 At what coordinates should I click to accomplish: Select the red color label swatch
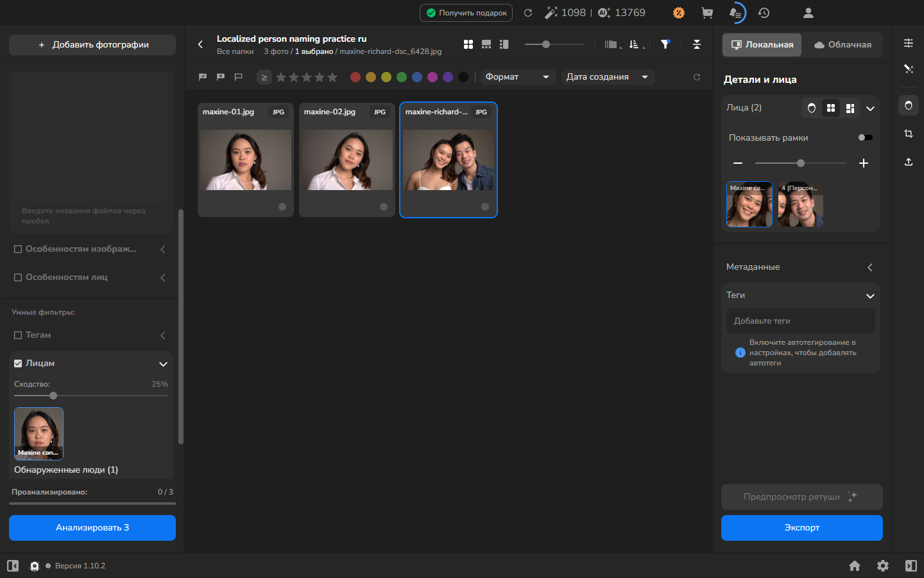(x=355, y=77)
